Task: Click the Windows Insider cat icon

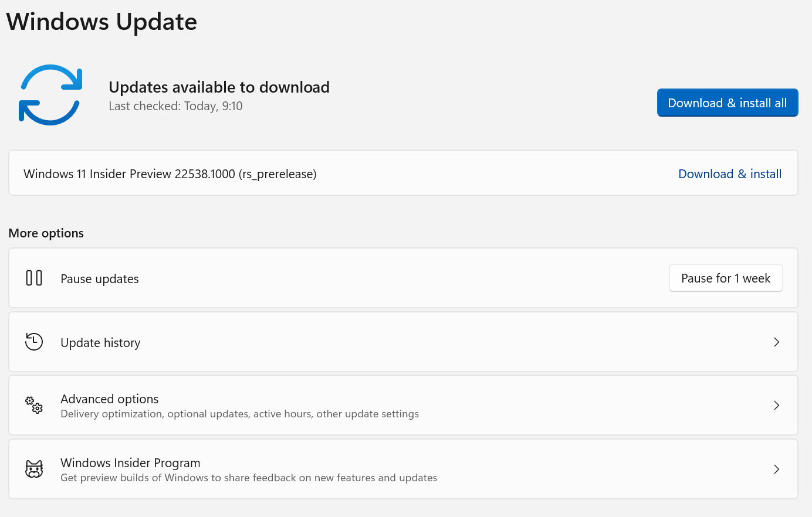Action: click(x=34, y=469)
